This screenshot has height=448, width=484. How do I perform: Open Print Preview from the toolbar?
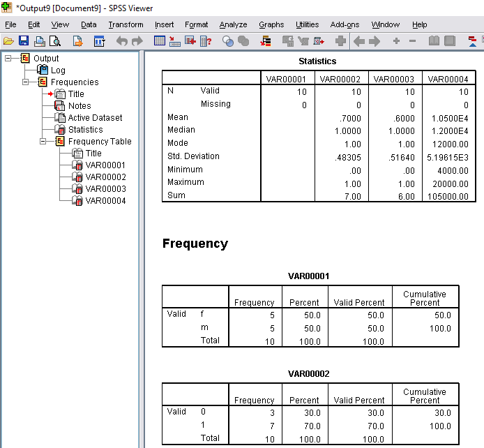(54, 41)
